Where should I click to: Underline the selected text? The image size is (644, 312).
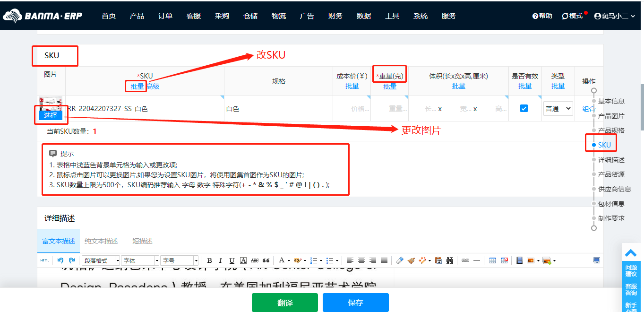click(232, 260)
